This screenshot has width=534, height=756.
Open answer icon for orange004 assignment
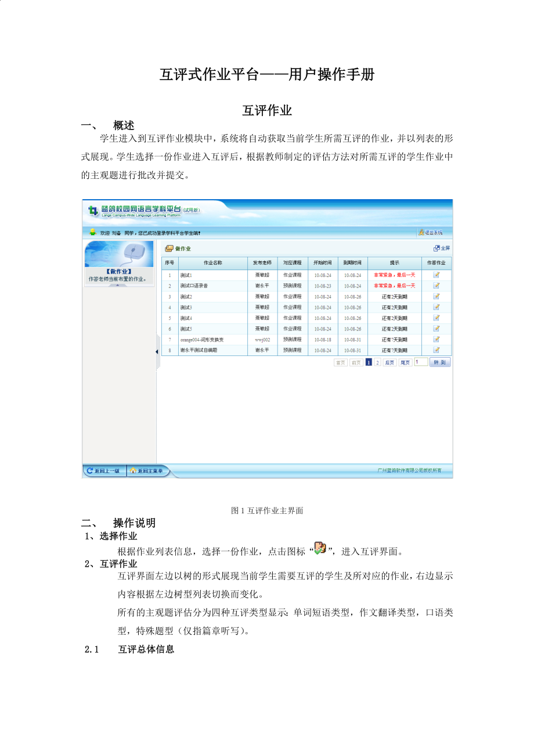pos(436,339)
